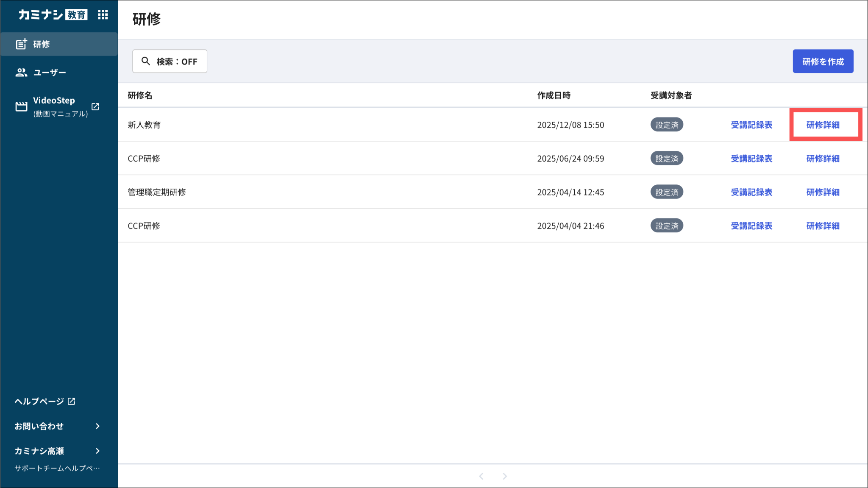Click ヘルプページ external link icon
This screenshot has width=868, height=488.
(x=72, y=401)
